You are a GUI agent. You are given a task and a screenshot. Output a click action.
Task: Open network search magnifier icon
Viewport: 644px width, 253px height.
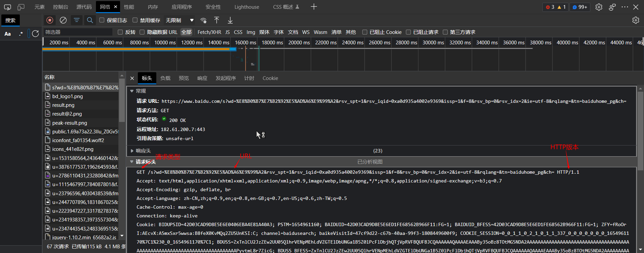pos(90,20)
